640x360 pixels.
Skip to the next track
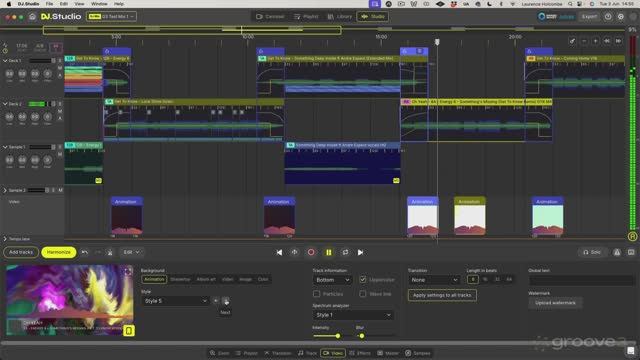point(360,253)
